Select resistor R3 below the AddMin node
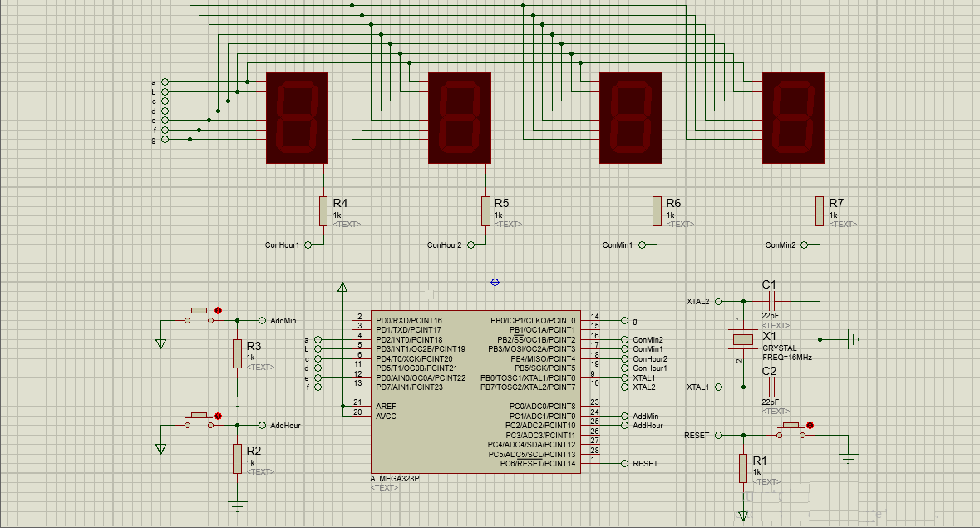Screen dimensions: 980x528 click(237, 353)
